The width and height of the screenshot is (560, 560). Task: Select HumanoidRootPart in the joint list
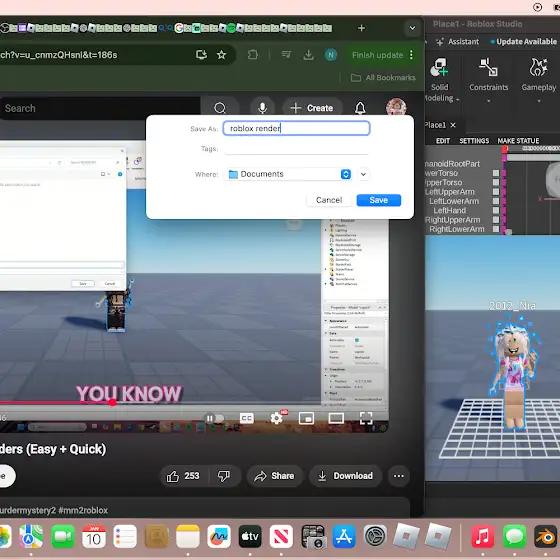[x=452, y=164]
